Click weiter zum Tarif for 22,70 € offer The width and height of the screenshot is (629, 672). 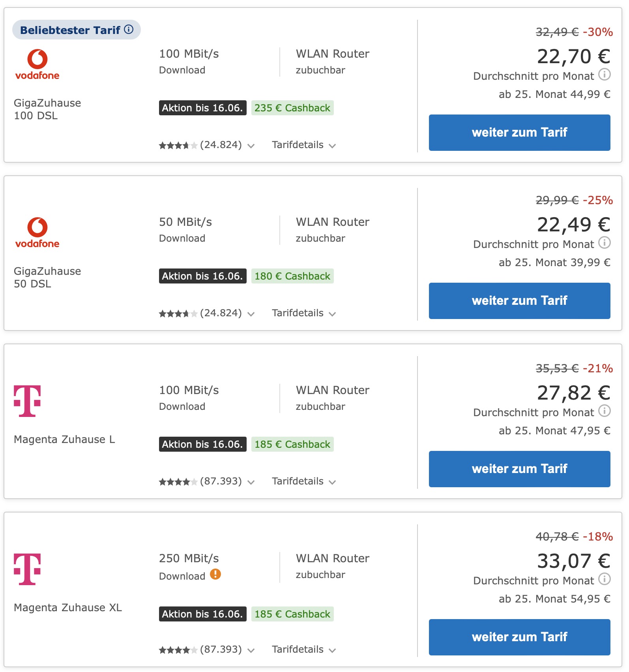click(x=519, y=133)
